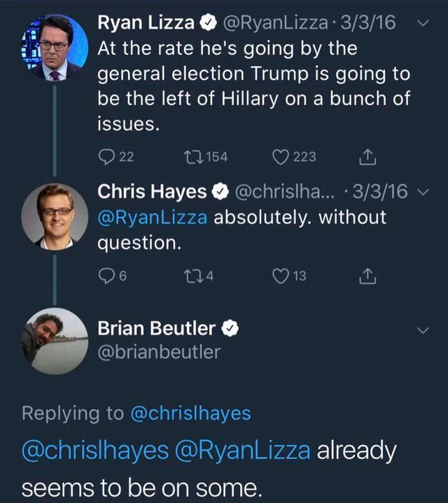Expand the options chevron on Brian Beutler's tweet

(x=422, y=330)
